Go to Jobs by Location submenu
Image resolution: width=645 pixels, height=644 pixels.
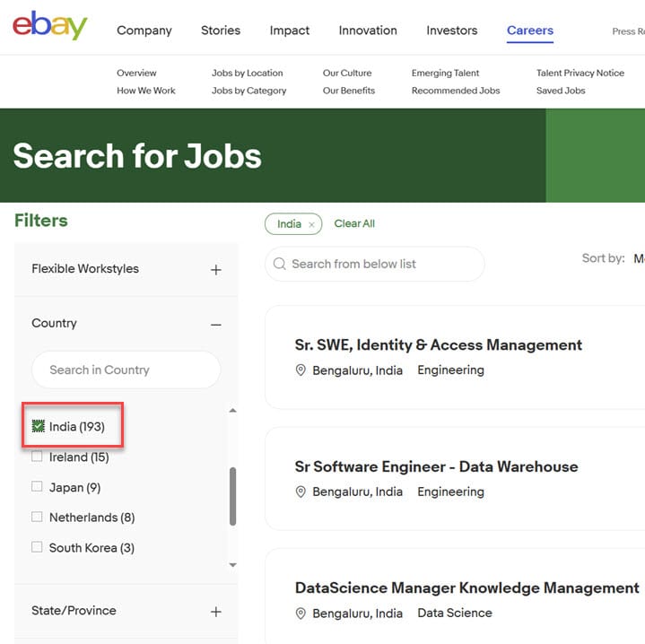(247, 73)
